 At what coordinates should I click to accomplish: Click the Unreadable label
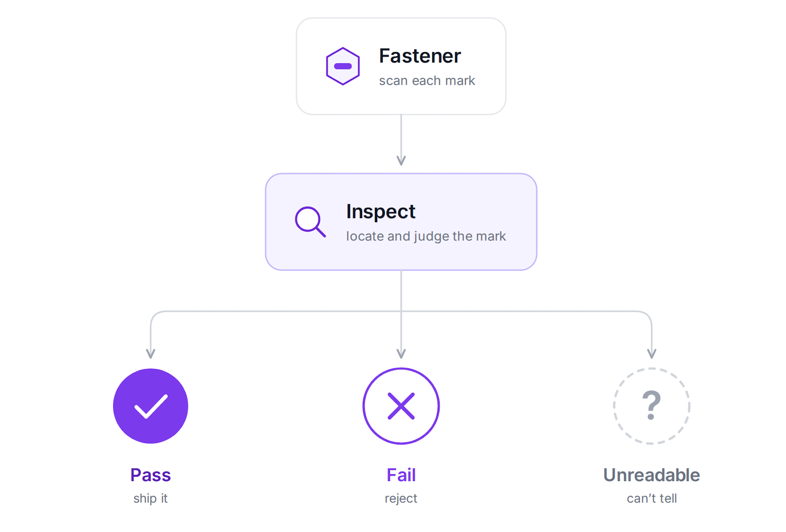pos(652,475)
